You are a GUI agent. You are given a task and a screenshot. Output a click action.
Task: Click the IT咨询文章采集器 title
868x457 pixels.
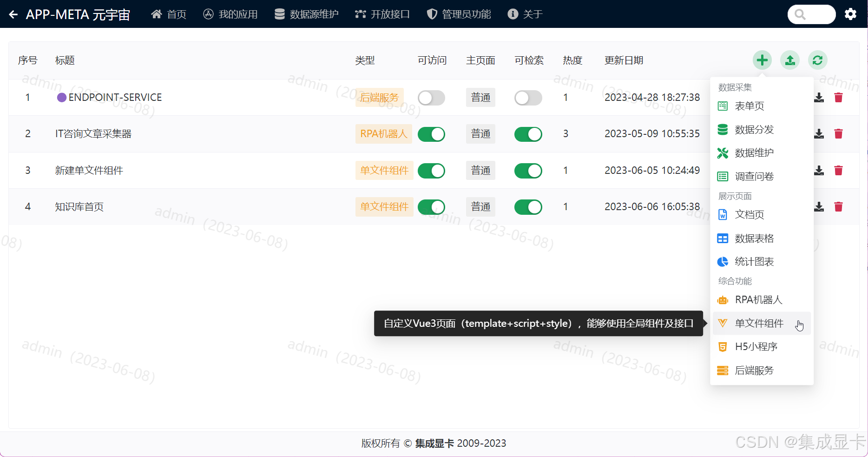point(93,134)
